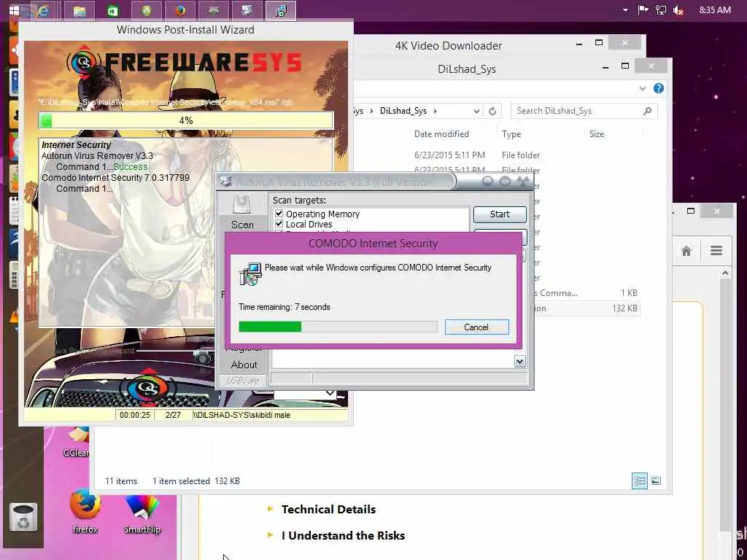Click the Firefox Home icon
This screenshot has height=560, width=747.
(x=686, y=251)
